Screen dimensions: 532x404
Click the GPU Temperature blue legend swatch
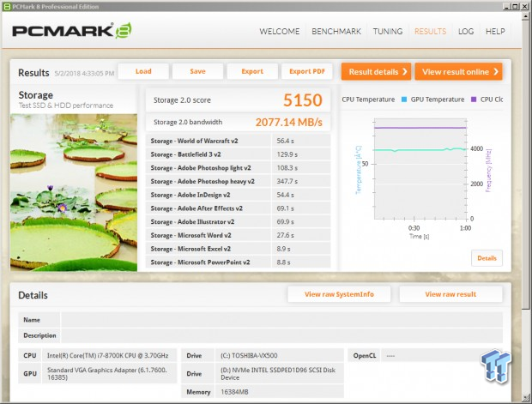(404, 99)
